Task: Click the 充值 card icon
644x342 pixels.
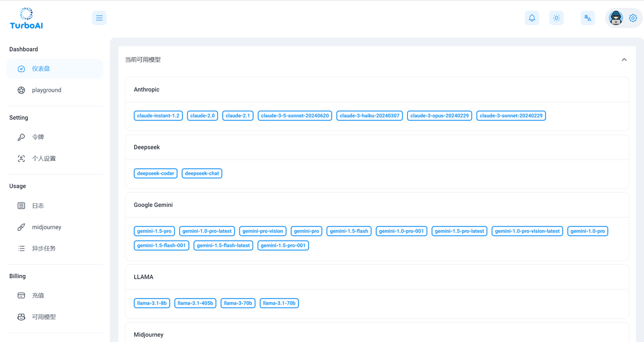Action: [x=21, y=295]
